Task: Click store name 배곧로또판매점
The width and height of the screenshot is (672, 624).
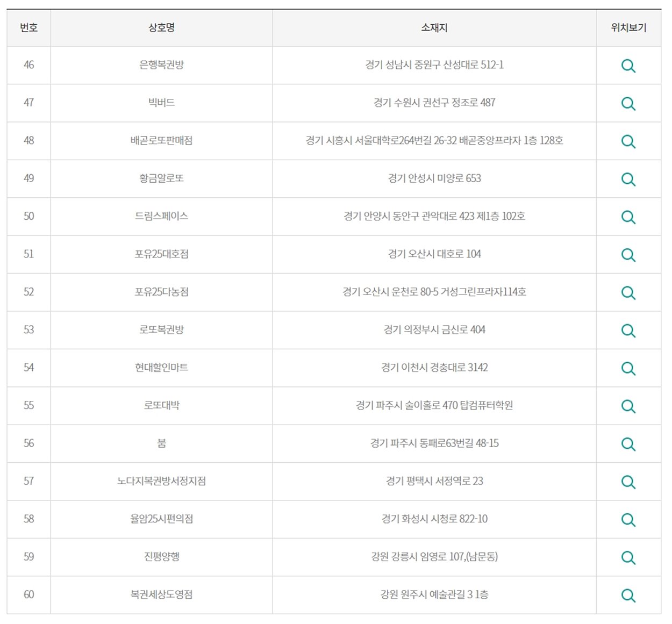Action: coord(161,140)
